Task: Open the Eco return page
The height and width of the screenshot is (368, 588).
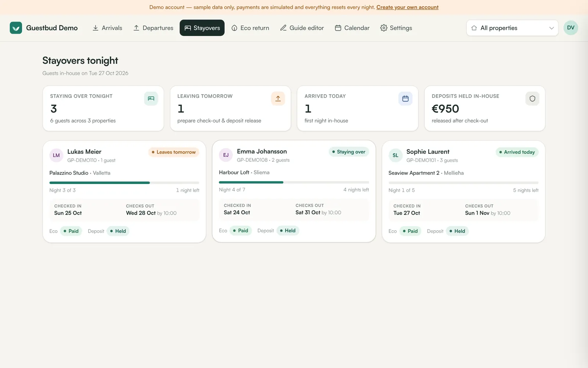Action: coord(250,28)
